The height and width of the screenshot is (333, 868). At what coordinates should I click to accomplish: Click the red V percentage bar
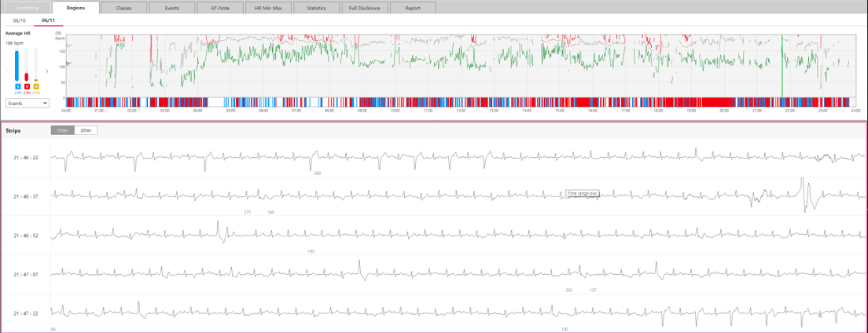click(x=27, y=66)
